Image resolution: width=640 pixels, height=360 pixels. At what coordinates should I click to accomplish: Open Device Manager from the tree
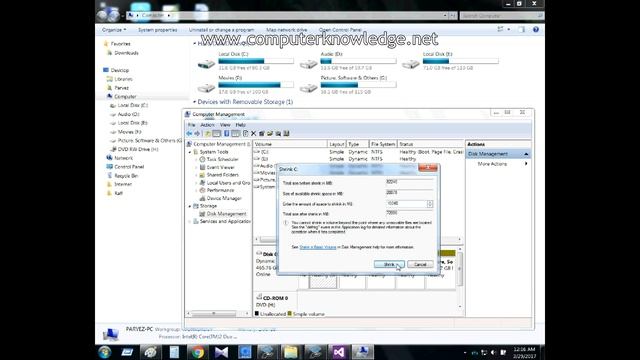pos(224,198)
